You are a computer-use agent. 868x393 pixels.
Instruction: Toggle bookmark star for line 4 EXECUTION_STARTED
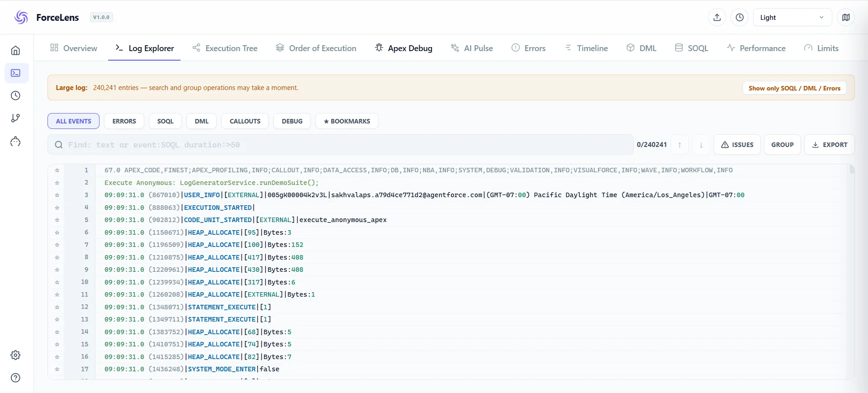coord(57,208)
